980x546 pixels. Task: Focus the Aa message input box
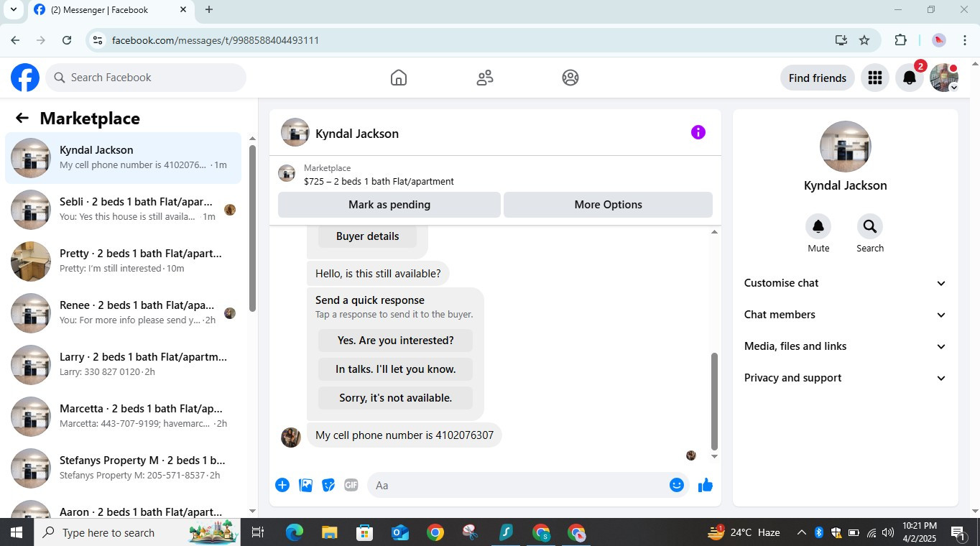[x=529, y=485]
